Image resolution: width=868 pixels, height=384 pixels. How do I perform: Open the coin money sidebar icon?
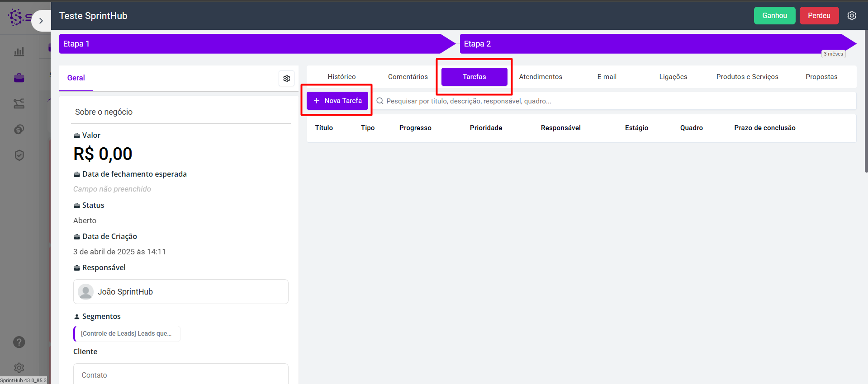19,130
